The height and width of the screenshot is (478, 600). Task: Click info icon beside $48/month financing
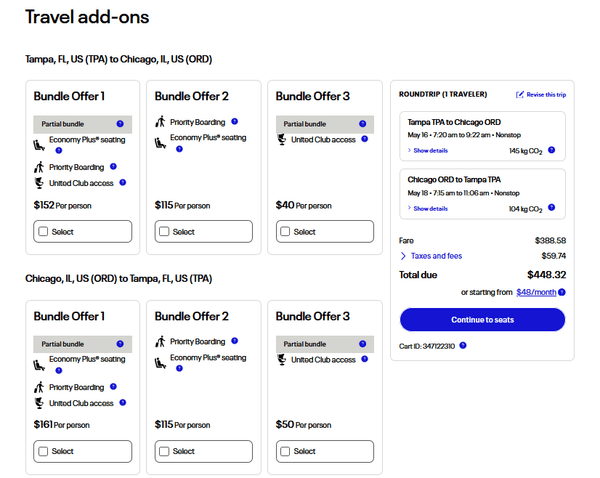pos(562,292)
